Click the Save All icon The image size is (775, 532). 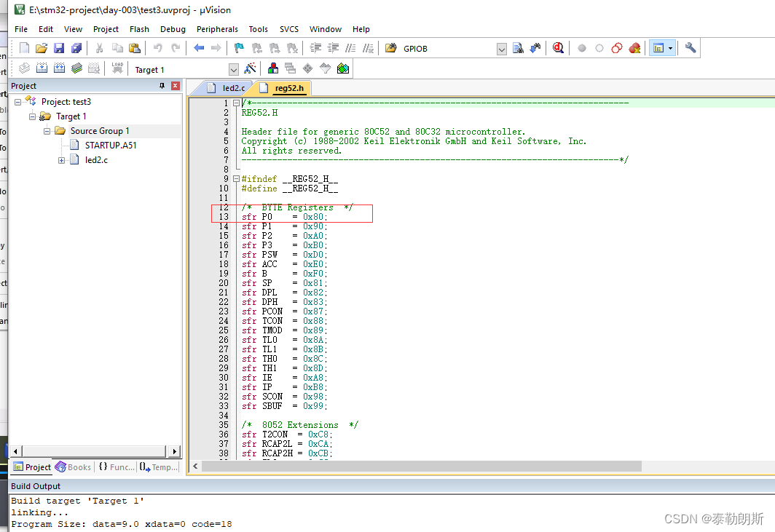pos(76,48)
